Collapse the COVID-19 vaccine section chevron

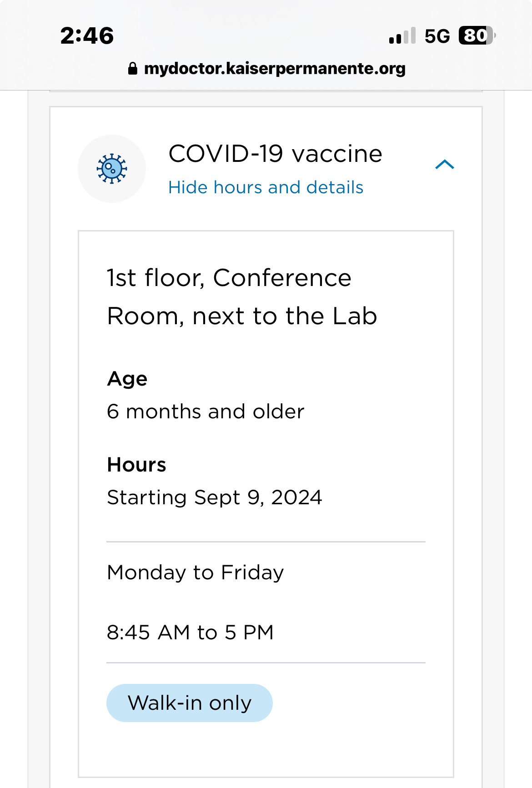(x=445, y=165)
